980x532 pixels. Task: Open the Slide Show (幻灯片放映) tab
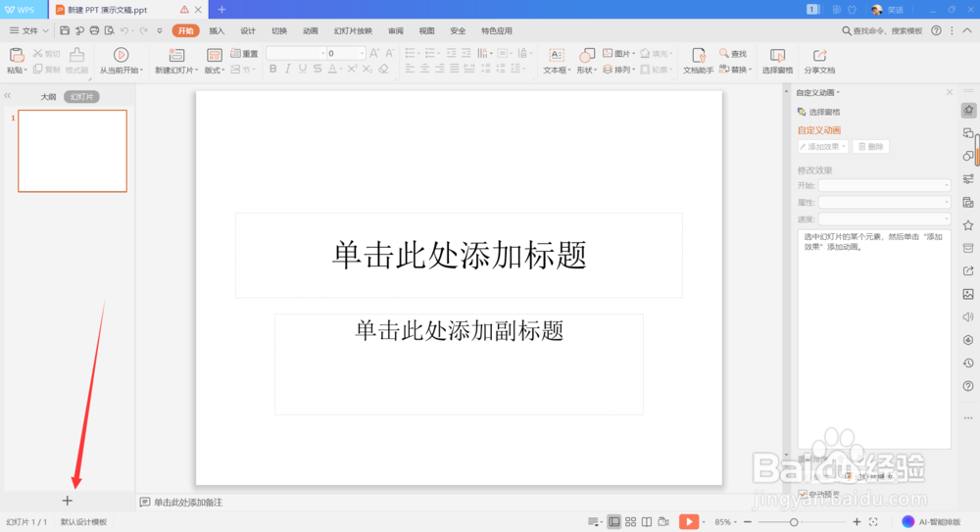(x=353, y=30)
